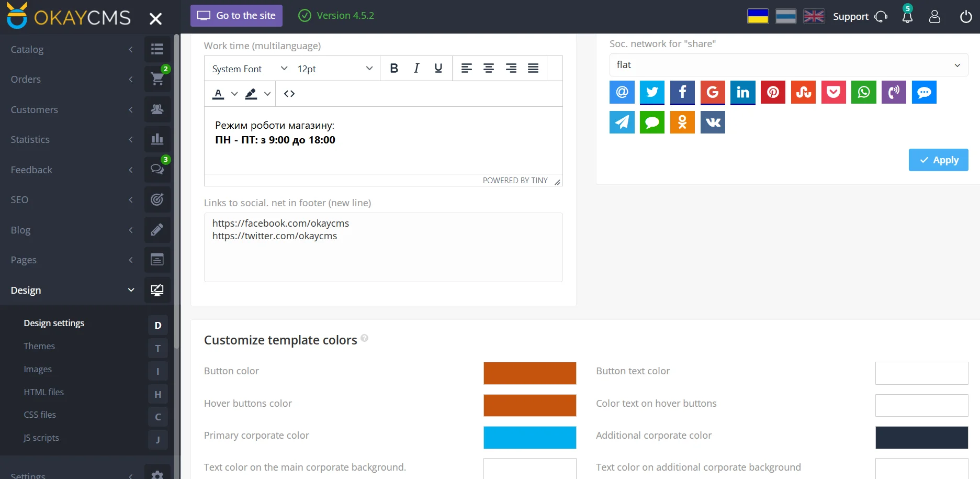This screenshot has height=479, width=980.
Task: Open the flat share style dropdown
Action: [x=788, y=65]
